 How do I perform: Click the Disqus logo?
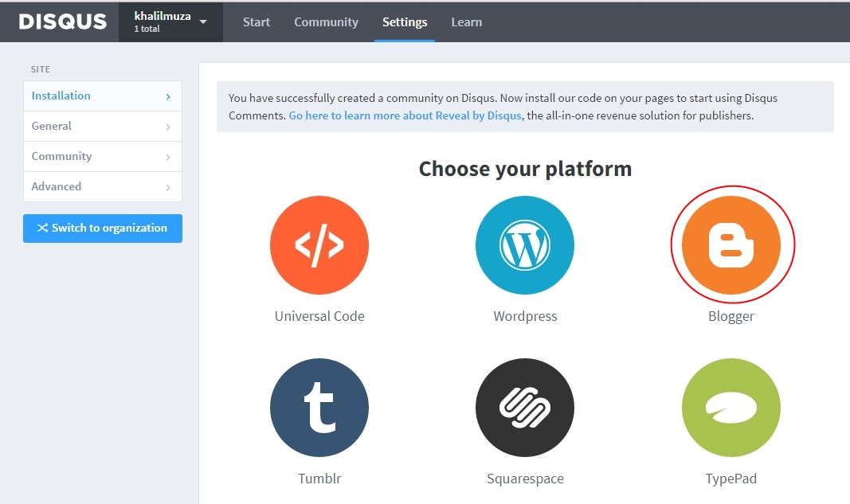[62, 21]
